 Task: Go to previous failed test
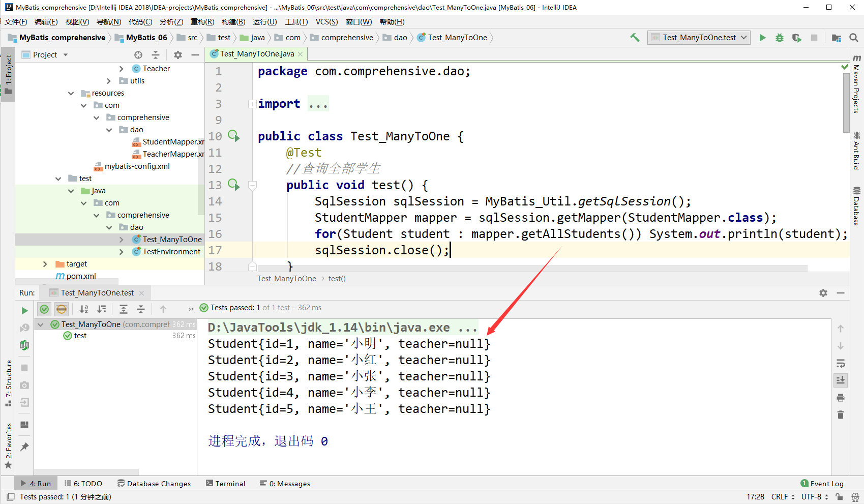[x=163, y=309]
